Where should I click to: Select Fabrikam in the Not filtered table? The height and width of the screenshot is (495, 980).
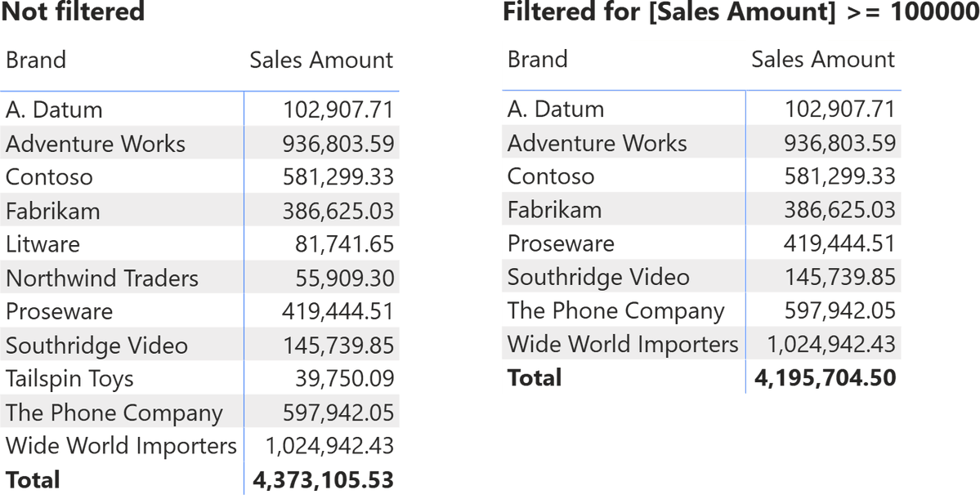[52, 211]
